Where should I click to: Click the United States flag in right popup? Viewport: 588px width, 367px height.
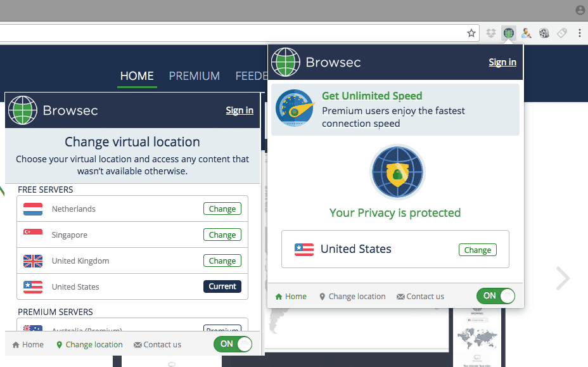304,249
